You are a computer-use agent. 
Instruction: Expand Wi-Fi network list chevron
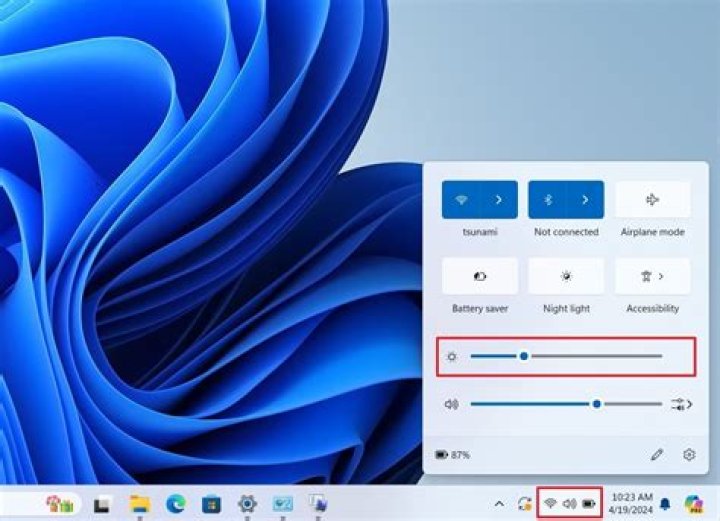pos(499,200)
